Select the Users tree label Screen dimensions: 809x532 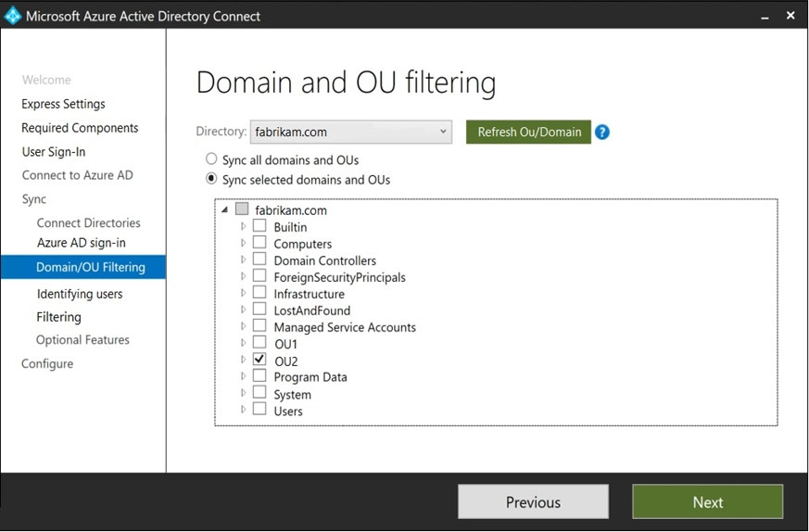288,411
